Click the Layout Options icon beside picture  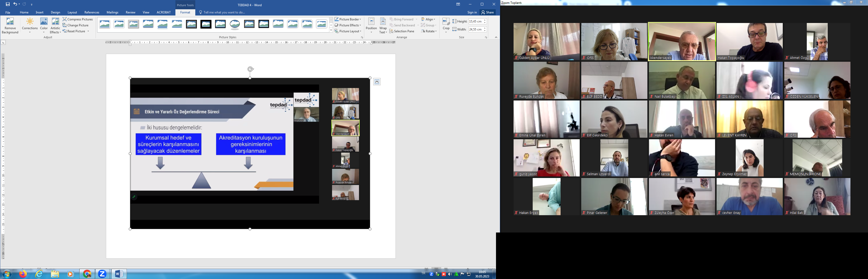[377, 82]
